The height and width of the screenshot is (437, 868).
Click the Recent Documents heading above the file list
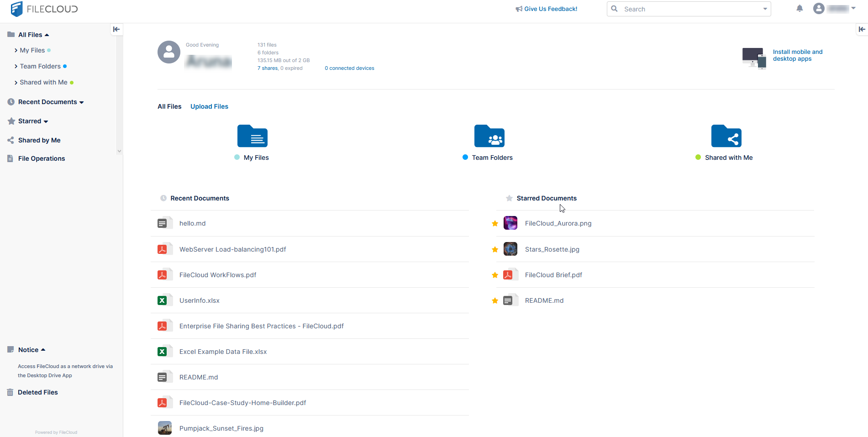200,198
